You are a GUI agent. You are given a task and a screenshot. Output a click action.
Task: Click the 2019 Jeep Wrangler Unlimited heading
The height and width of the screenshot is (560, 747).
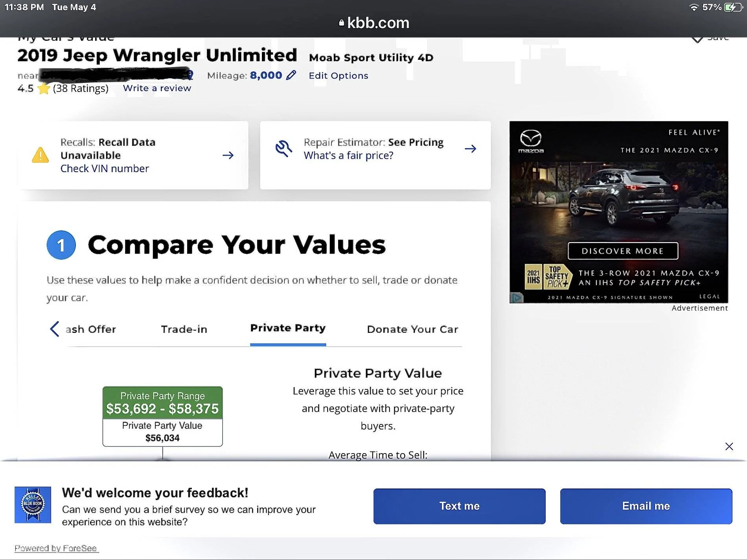point(157,55)
